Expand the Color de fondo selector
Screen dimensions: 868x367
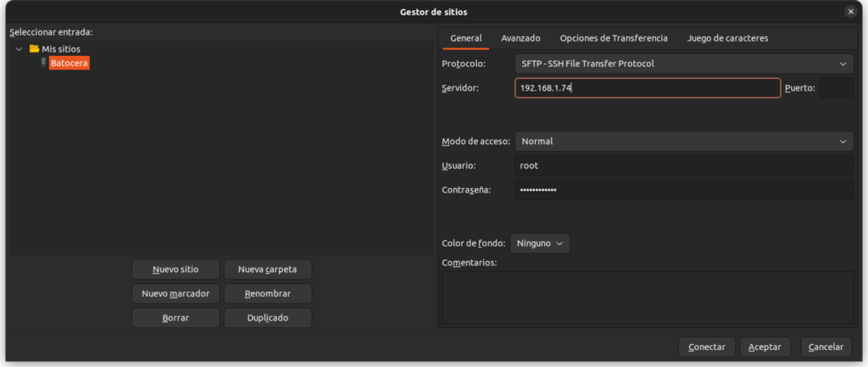540,243
